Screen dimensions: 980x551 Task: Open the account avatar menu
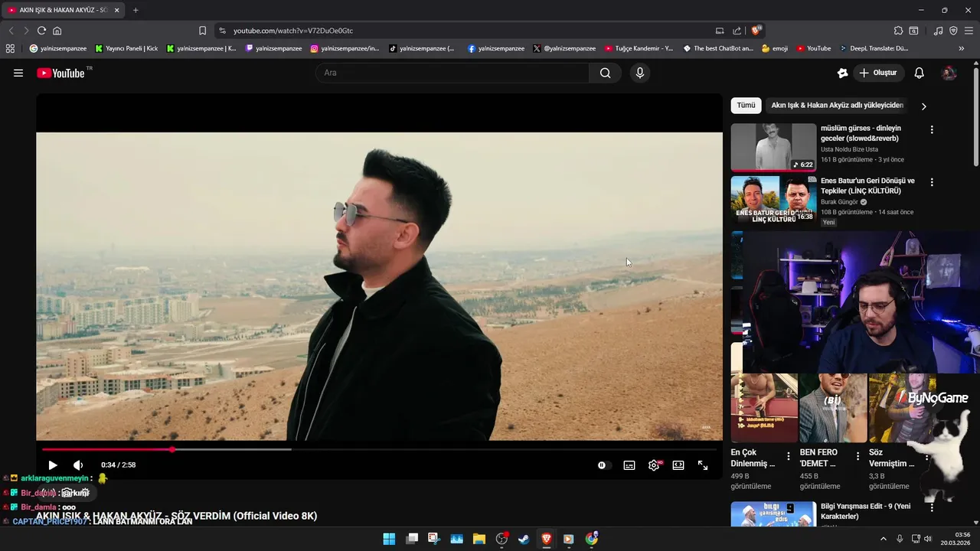[x=949, y=73]
